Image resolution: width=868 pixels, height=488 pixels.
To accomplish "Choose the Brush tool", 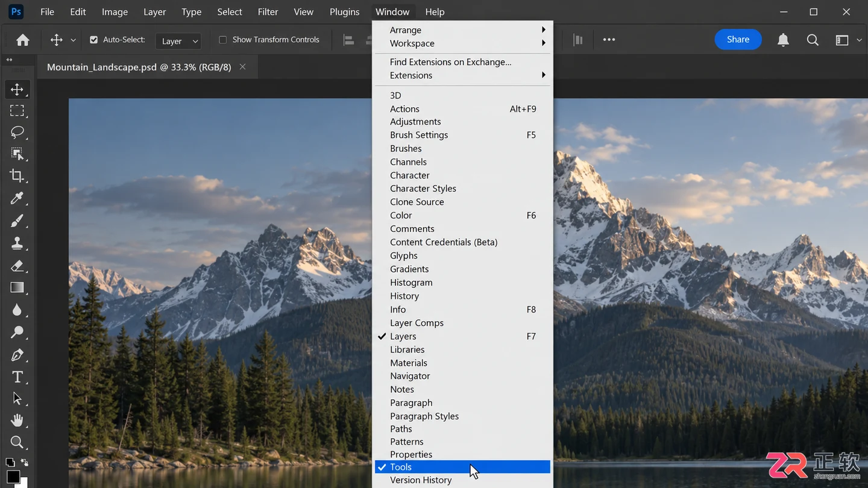I will (17, 221).
